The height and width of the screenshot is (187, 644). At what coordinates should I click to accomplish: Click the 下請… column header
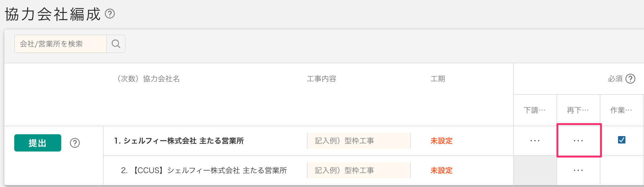point(535,110)
